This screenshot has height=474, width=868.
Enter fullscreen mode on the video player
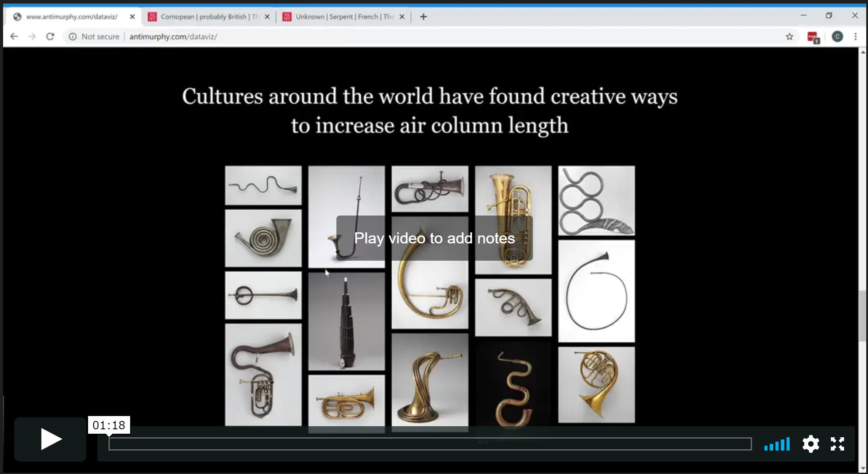tap(837, 444)
